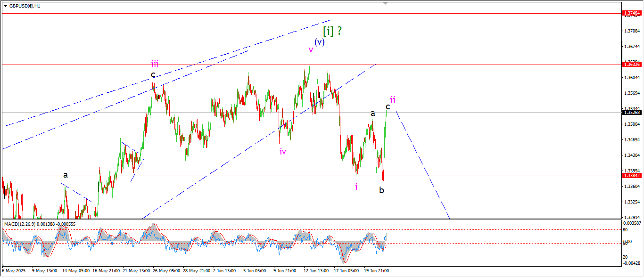Click the 26 May 05:00 time axis label
644x277 pixels.
167,271
